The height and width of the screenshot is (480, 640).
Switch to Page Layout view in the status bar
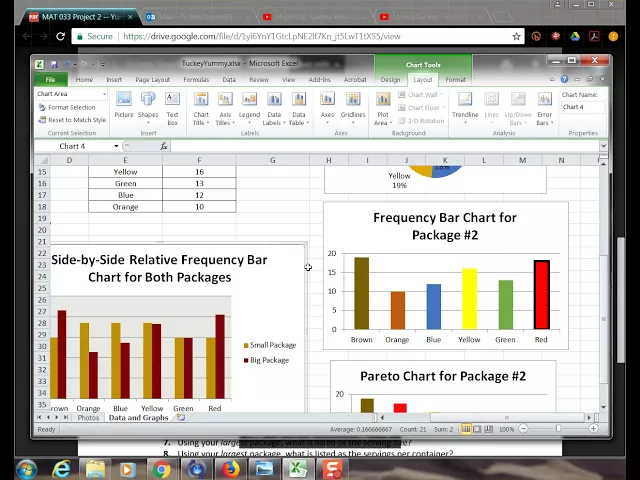click(x=477, y=429)
